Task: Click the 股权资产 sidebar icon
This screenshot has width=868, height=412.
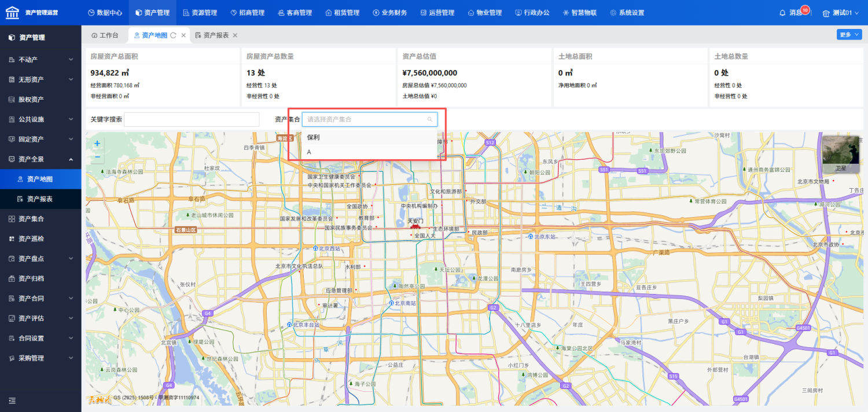Action: click(12, 100)
